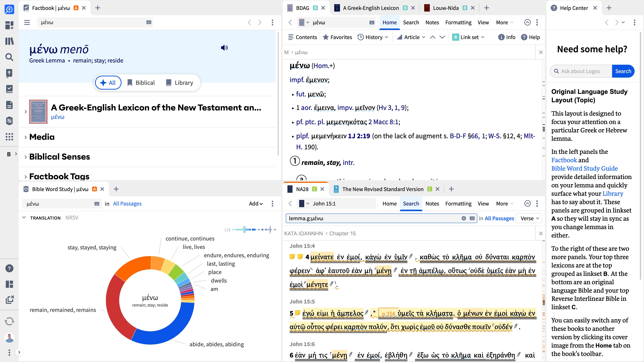This screenshot has width=644, height=362.
Task: Play the μένω pronunciation audio
Action: pyautogui.click(x=224, y=47)
